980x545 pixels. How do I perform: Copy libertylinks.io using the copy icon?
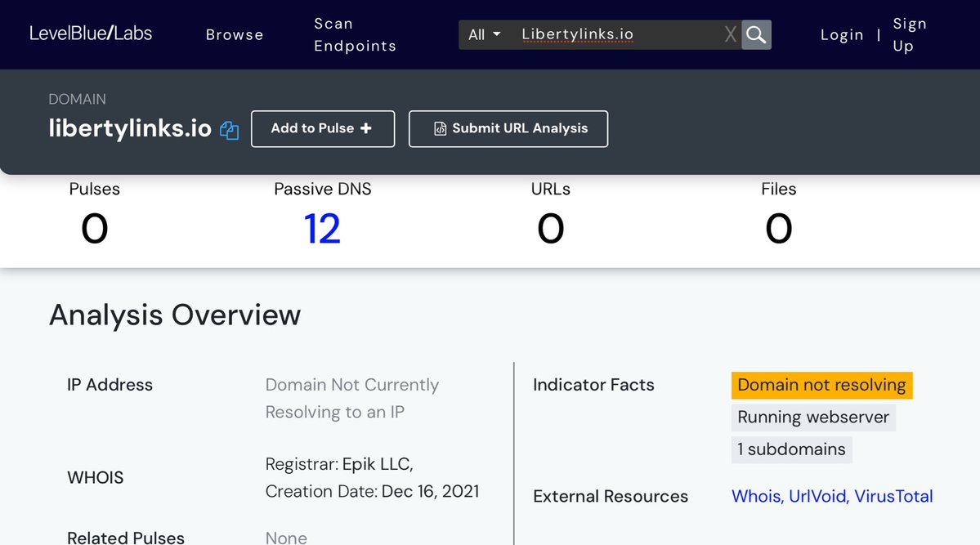[x=230, y=130]
